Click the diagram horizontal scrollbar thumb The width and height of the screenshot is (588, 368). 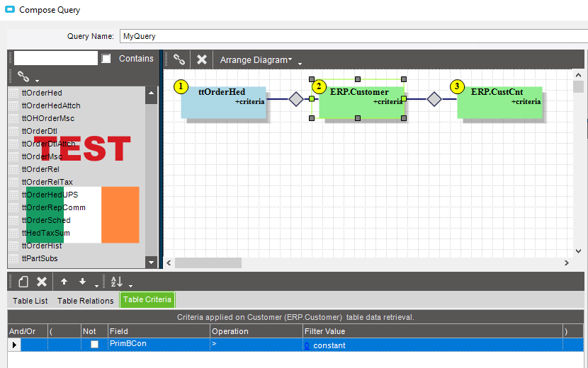click(208, 263)
